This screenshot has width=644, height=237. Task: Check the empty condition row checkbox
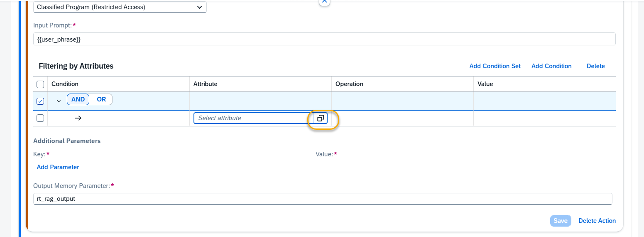click(40, 118)
